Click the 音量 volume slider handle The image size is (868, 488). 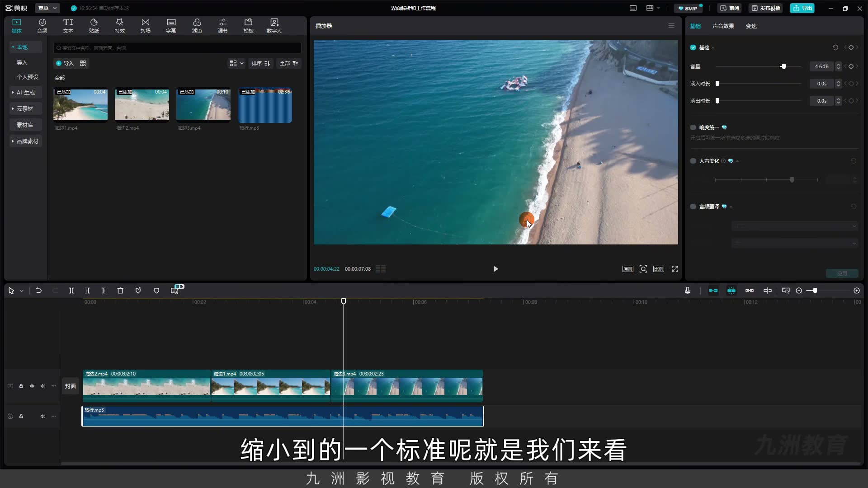tap(783, 66)
